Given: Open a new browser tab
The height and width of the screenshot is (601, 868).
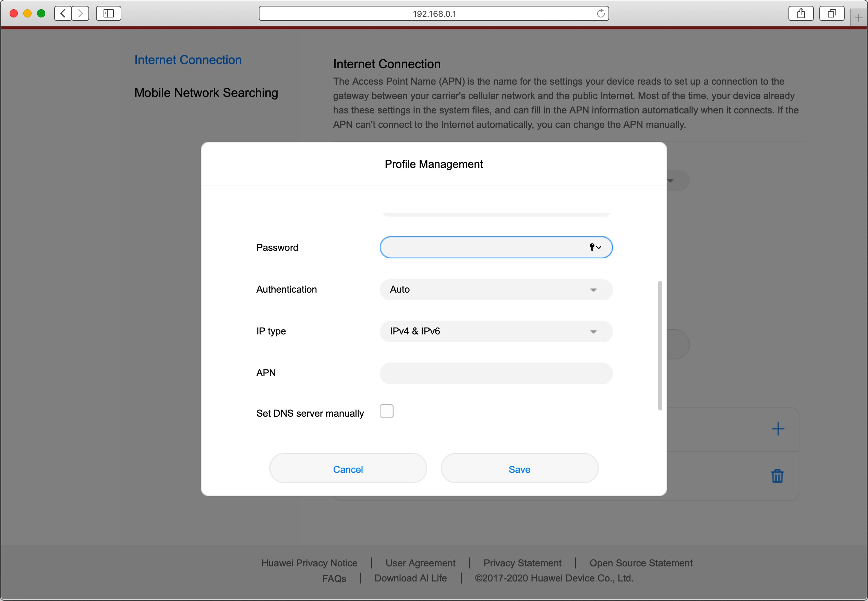Looking at the screenshot, I should (859, 17).
